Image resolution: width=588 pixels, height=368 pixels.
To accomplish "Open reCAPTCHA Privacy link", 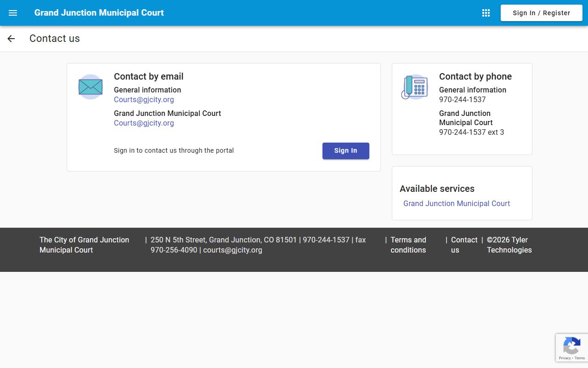I will pyautogui.click(x=565, y=358).
